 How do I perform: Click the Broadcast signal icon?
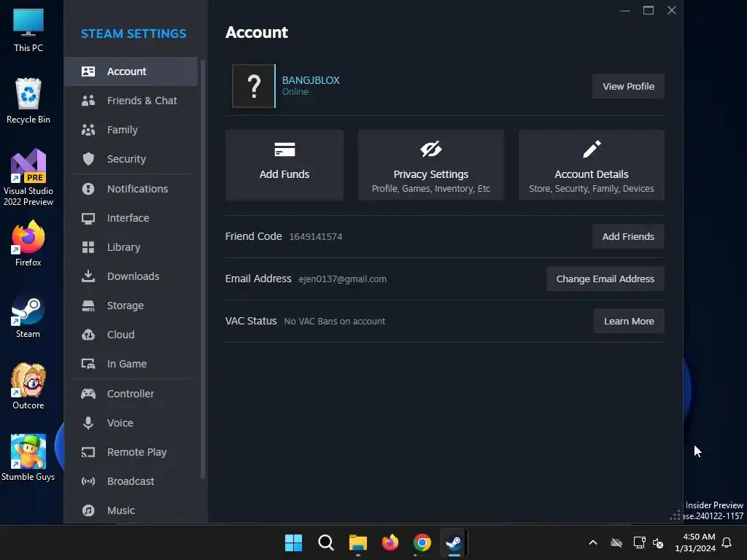point(88,481)
